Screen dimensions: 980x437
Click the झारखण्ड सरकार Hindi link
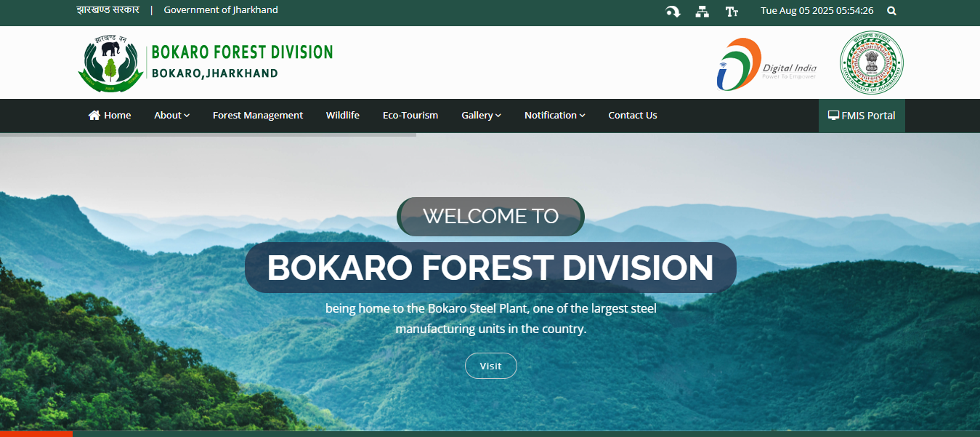pyautogui.click(x=108, y=10)
